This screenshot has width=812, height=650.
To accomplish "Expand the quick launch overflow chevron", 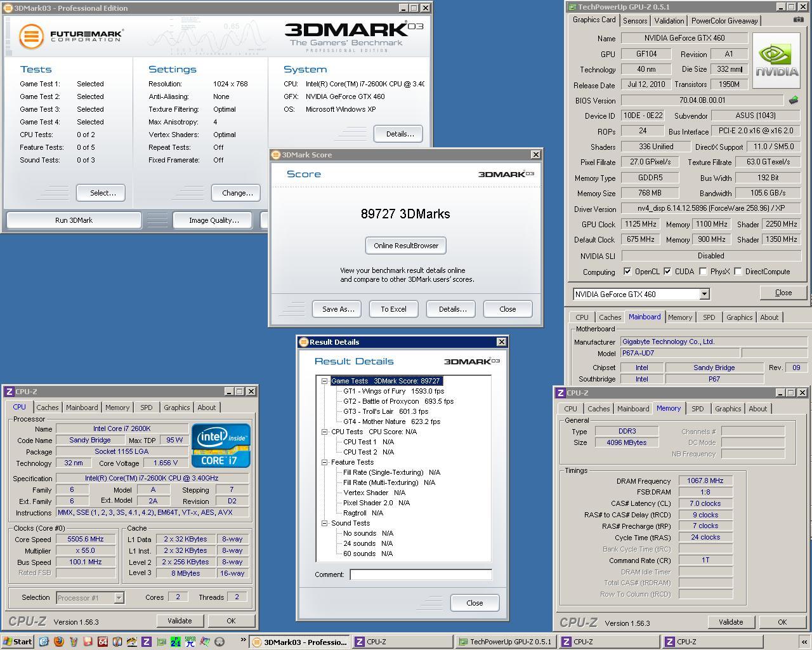I will coord(243,640).
